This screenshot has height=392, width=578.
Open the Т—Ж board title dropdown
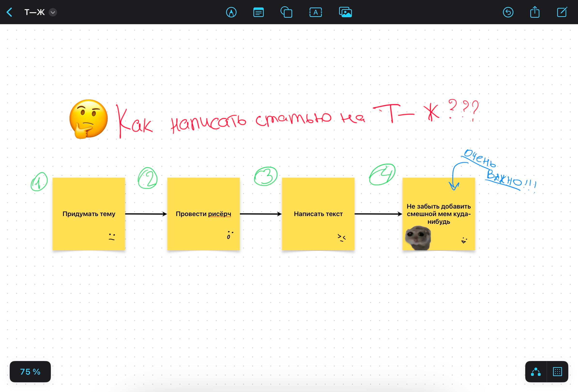coord(53,12)
